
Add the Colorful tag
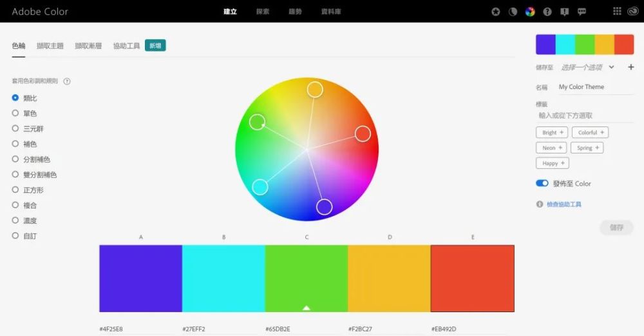pos(590,132)
